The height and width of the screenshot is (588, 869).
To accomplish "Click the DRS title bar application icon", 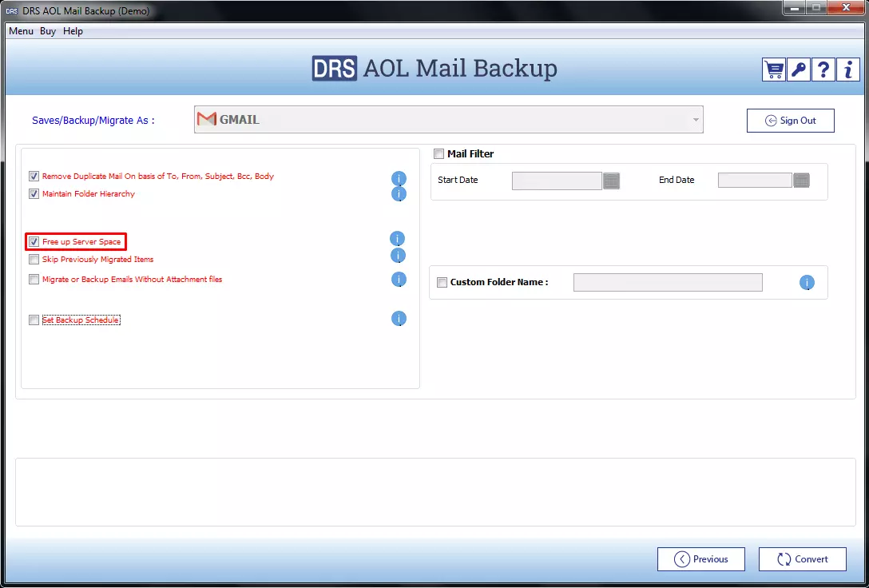I will pos(12,10).
